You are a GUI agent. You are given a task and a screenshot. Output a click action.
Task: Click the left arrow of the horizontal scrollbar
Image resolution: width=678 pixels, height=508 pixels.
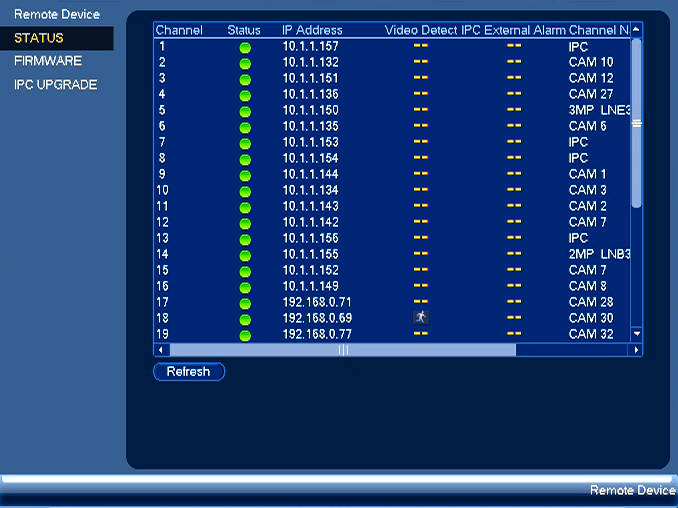[161, 350]
